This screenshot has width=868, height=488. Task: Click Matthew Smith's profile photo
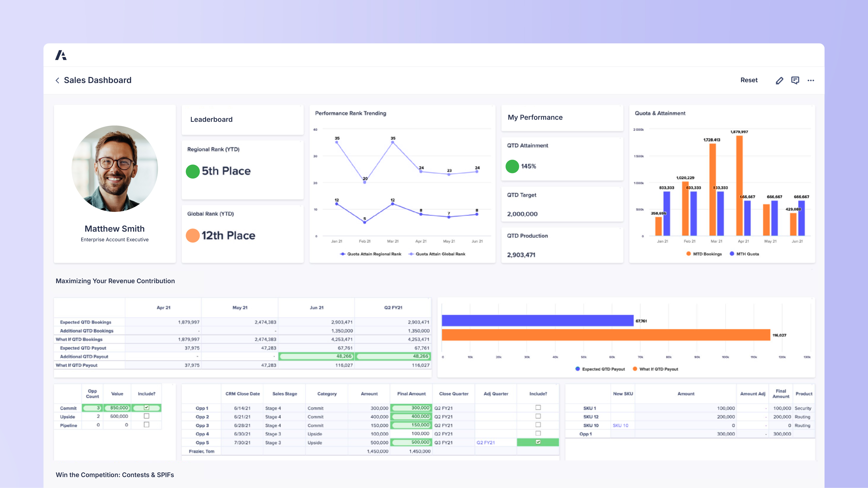[x=115, y=169]
